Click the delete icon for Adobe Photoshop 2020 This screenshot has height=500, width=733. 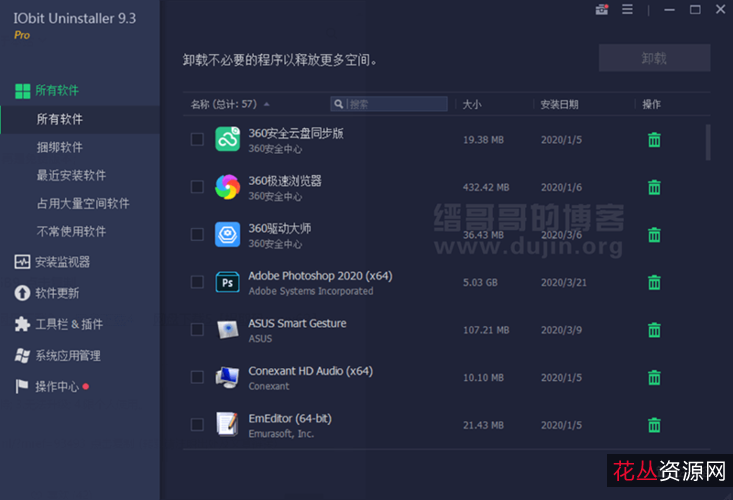coord(654,282)
